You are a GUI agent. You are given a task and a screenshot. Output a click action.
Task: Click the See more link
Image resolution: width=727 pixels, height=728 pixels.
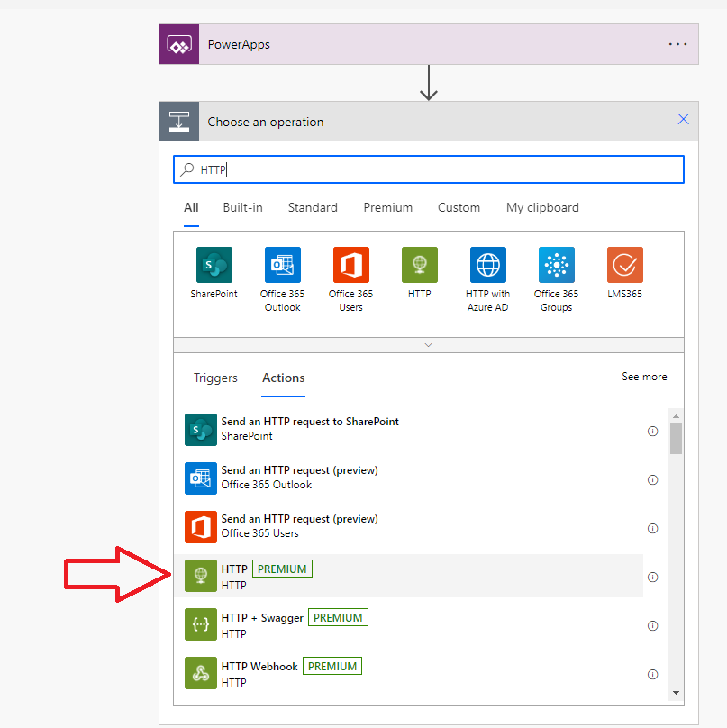[x=644, y=377]
